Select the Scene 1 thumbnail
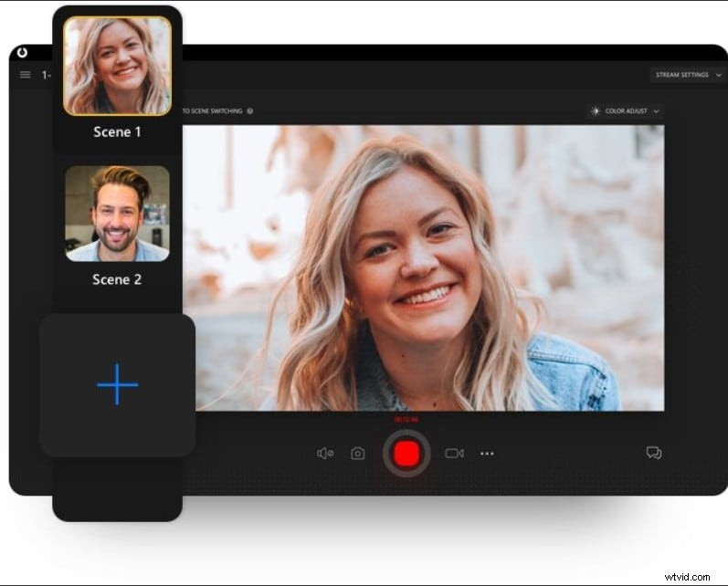This screenshot has height=586, width=728. click(118, 66)
